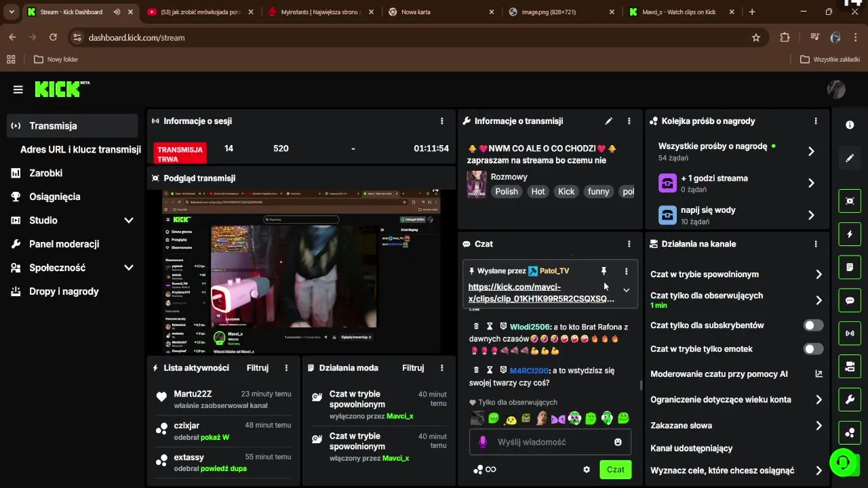
Task: Unpin the pinned chat message
Action: (x=604, y=271)
